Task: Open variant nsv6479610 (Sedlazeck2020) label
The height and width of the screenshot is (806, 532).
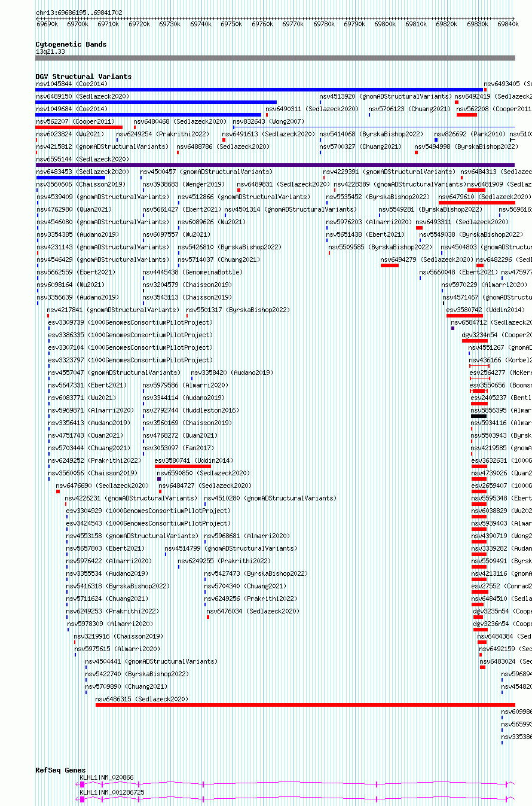Action: pyautogui.click(x=485, y=197)
